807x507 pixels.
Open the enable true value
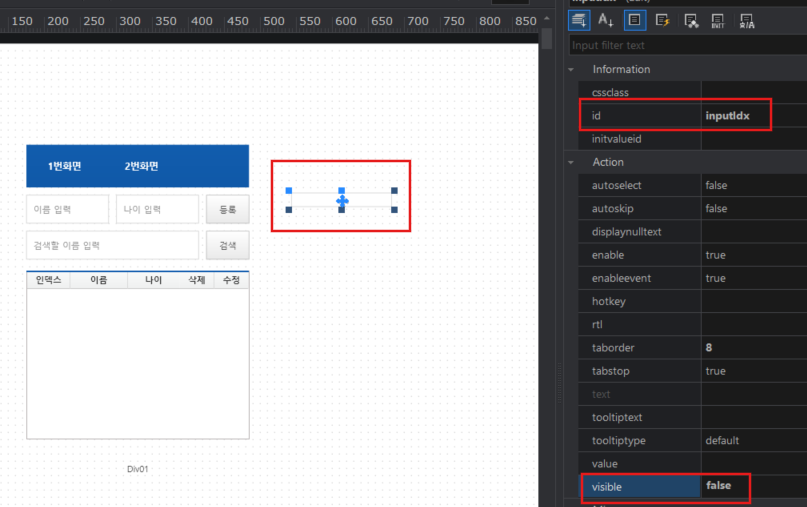click(x=715, y=255)
